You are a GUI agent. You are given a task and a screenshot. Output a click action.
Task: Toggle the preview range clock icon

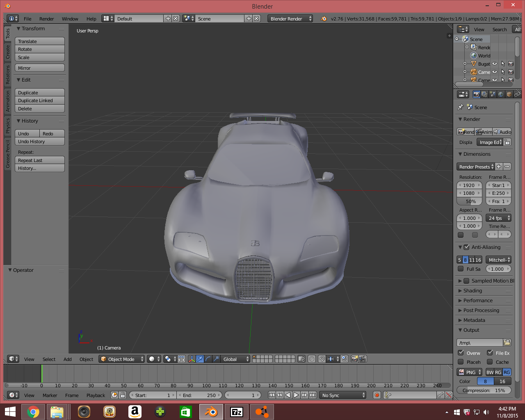(x=114, y=395)
